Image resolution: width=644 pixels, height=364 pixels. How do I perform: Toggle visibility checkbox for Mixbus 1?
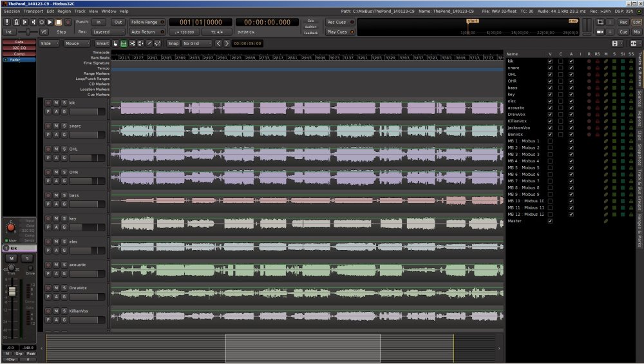coord(549,141)
